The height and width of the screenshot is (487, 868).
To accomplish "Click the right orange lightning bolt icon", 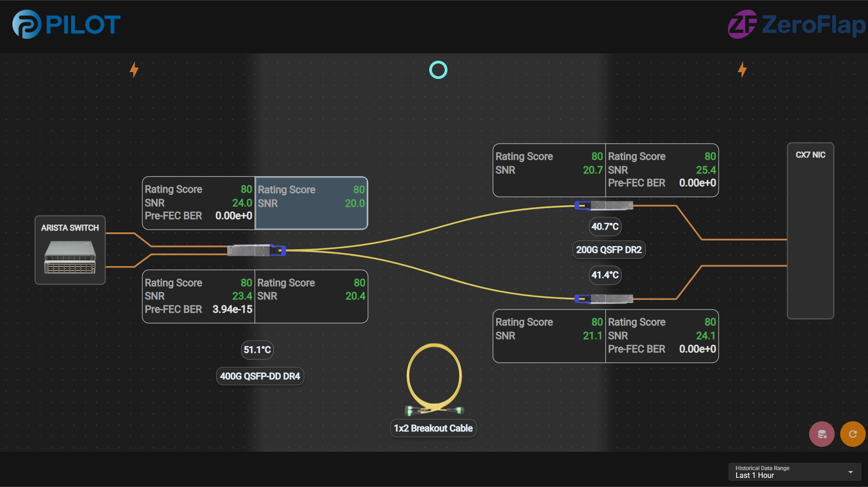I will click(x=742, y=70).
